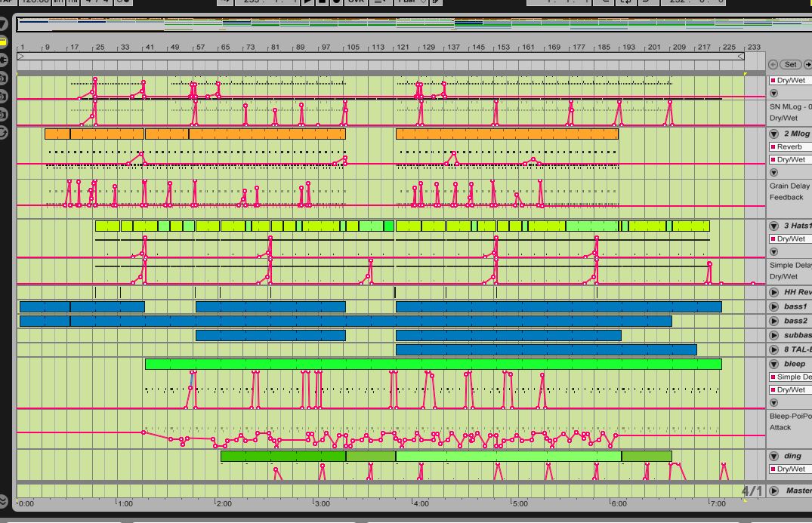Jump to the next locator arrow button

tap(807, 64)
